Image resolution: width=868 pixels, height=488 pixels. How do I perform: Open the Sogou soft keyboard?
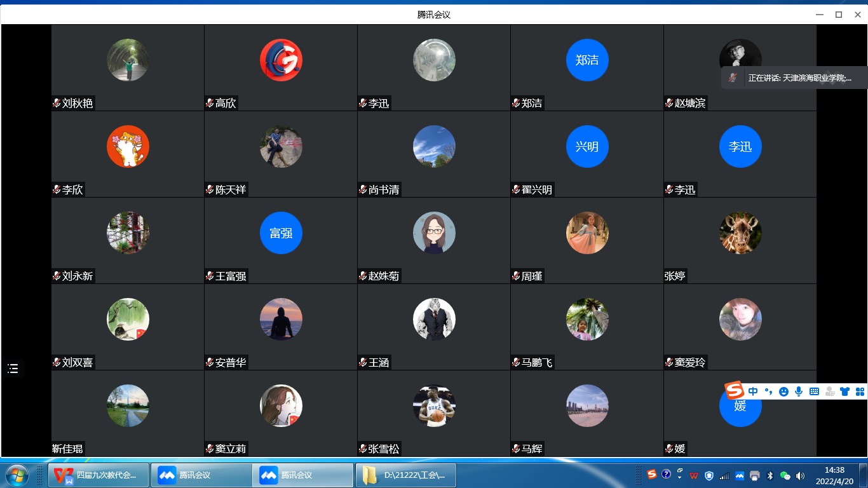tap(814, 392)
